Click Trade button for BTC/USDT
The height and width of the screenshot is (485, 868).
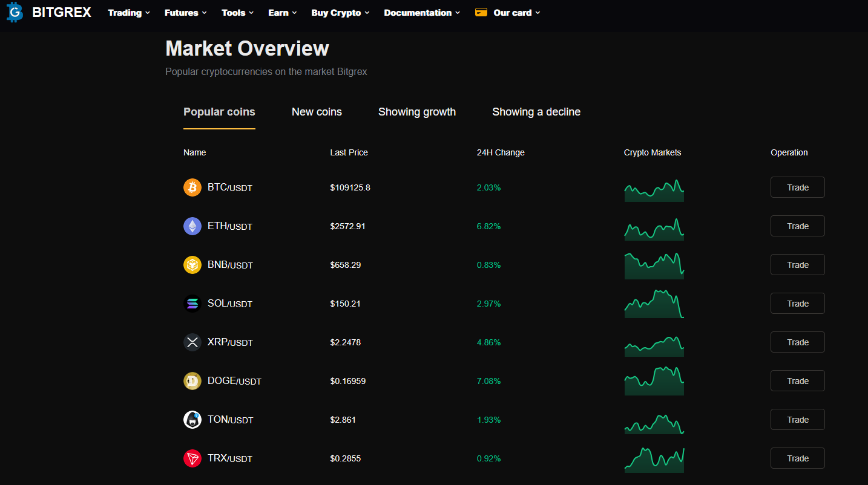pos(798,187)
